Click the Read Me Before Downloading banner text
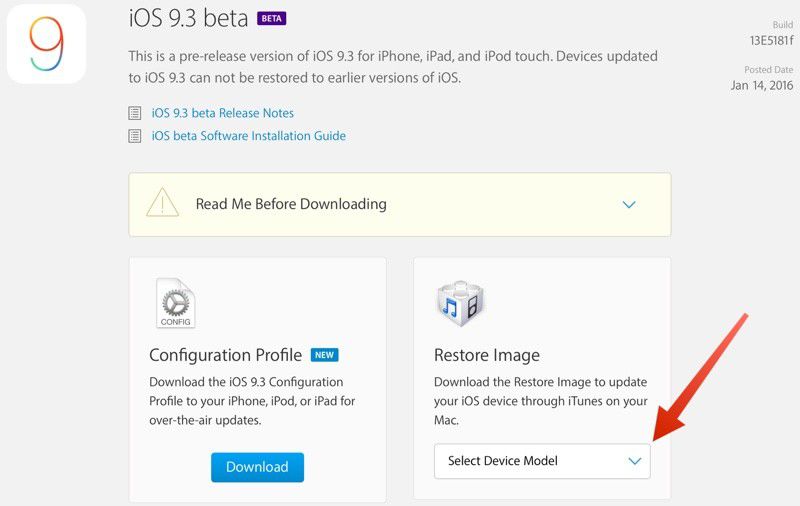800x506 pixels. pos(291,204)
